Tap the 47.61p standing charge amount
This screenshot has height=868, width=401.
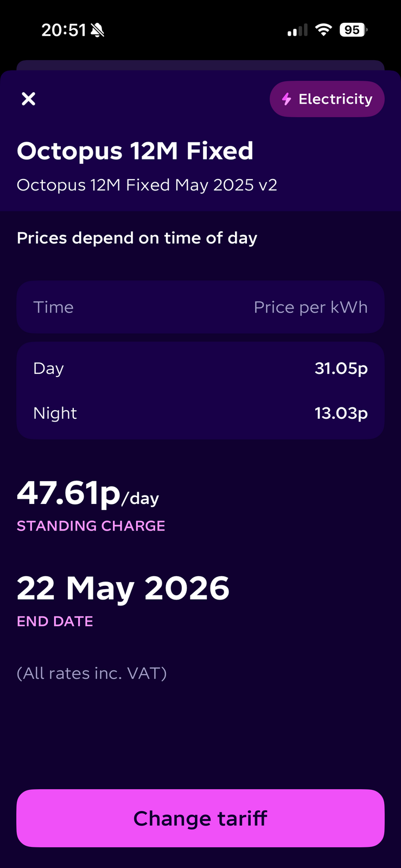[69, 493]
